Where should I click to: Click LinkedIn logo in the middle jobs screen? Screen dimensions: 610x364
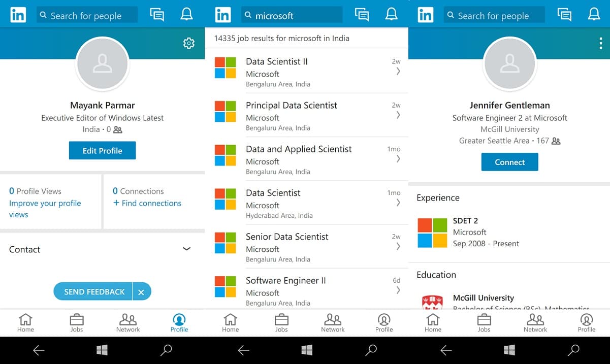click(x=223, y=15)
